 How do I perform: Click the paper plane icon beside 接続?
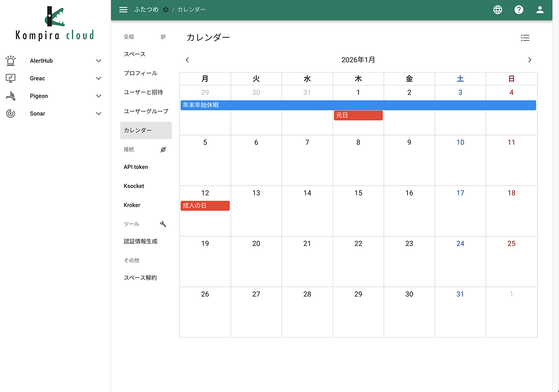coord(163,150)
